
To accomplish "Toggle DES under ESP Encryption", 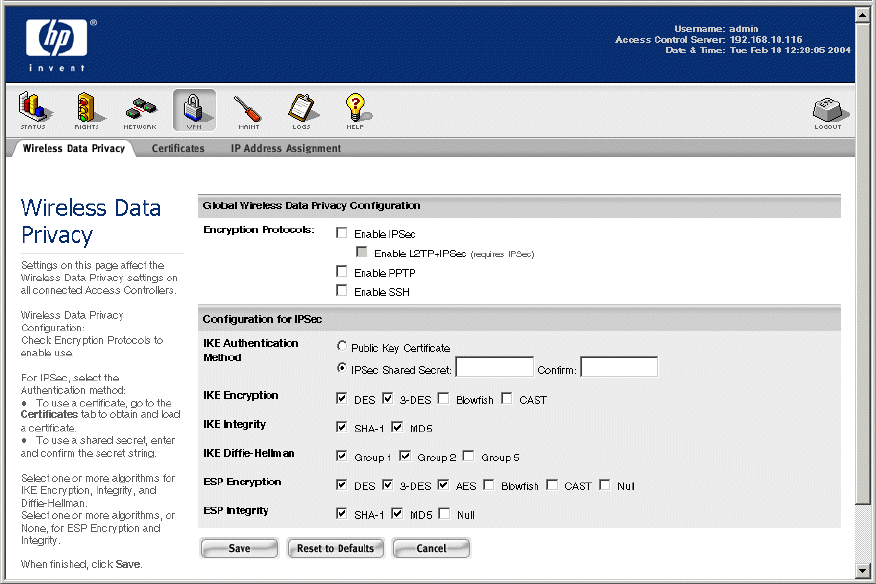I will coord(341,485).
